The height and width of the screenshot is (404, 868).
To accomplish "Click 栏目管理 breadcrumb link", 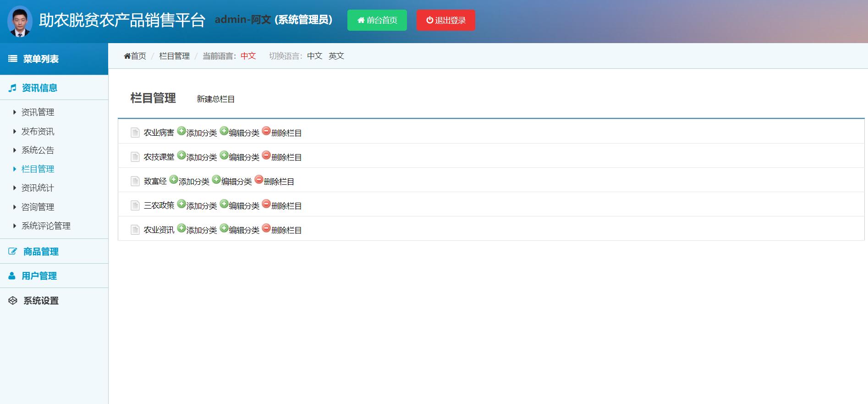I will (174, 56).
